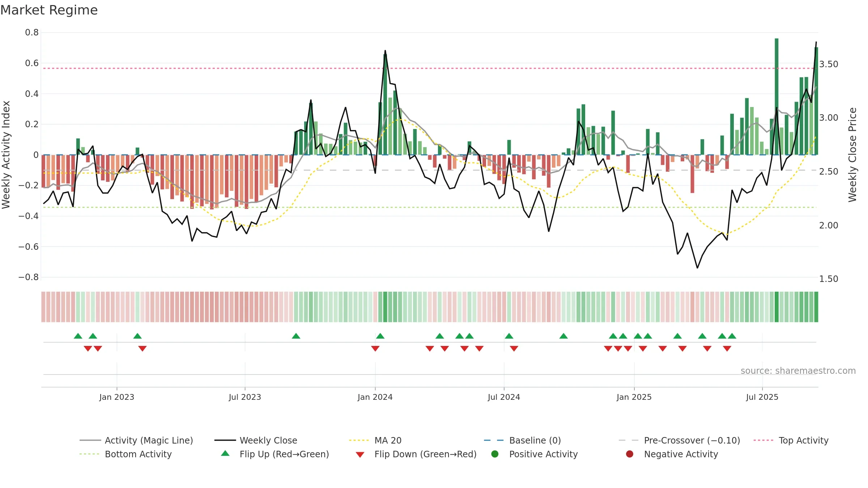This screenshot has height=488, width=868.
Task: Toggle the Pre-Crossover (−0.10) legend entry
Action: [680, 440]
